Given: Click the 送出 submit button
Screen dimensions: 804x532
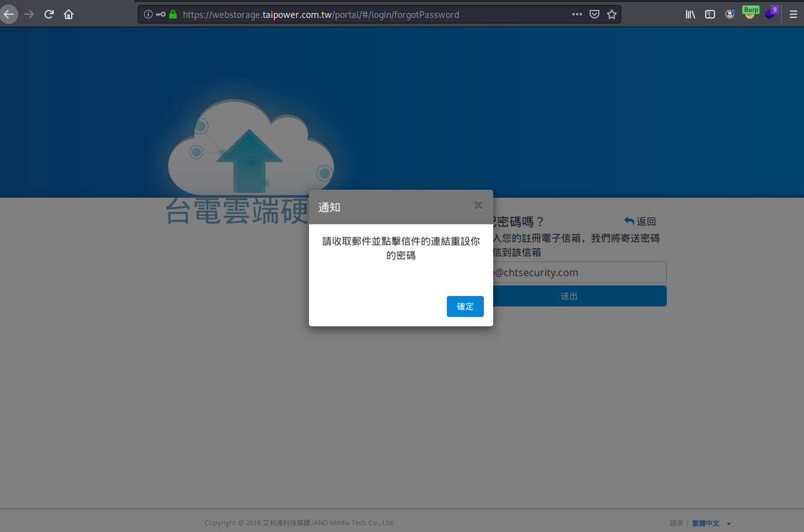Looking at the screenshot, I should click(569, 296).
